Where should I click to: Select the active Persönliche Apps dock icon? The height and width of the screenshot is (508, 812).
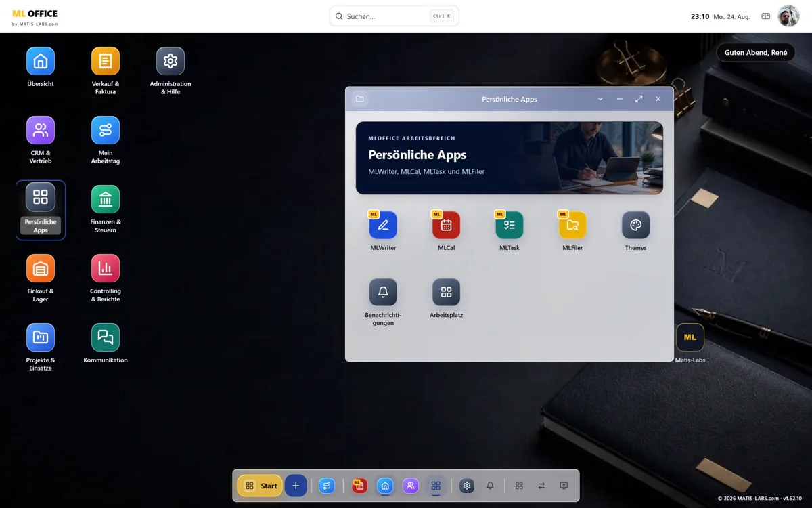point(436,486)
